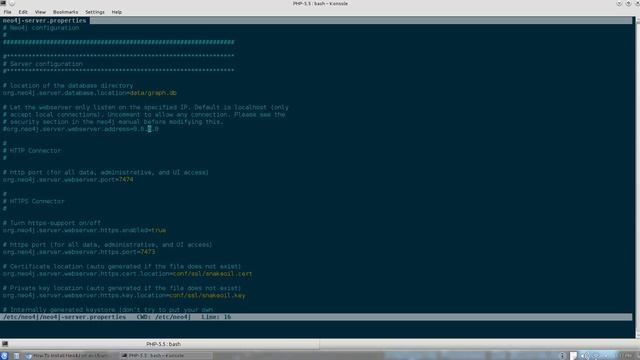Open the Edit menu
The height and width of the screenshot is (360, 640).
[x=23, y=12]
